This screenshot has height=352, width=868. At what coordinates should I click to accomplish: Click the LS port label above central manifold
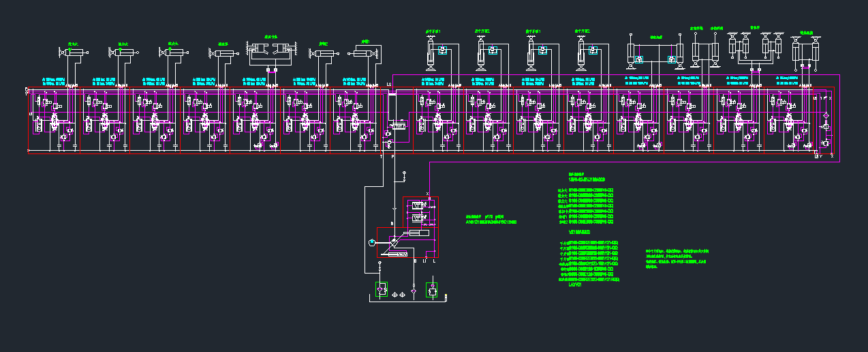[389, 84]
